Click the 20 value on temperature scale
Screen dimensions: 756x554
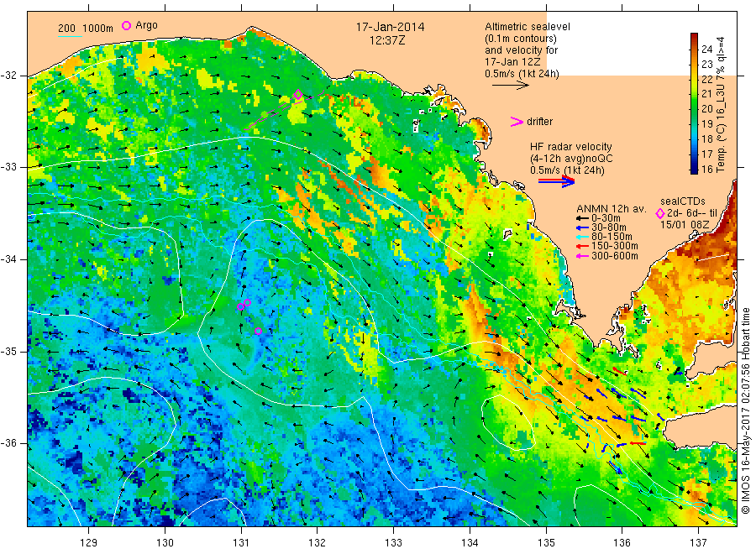(706, 108)
